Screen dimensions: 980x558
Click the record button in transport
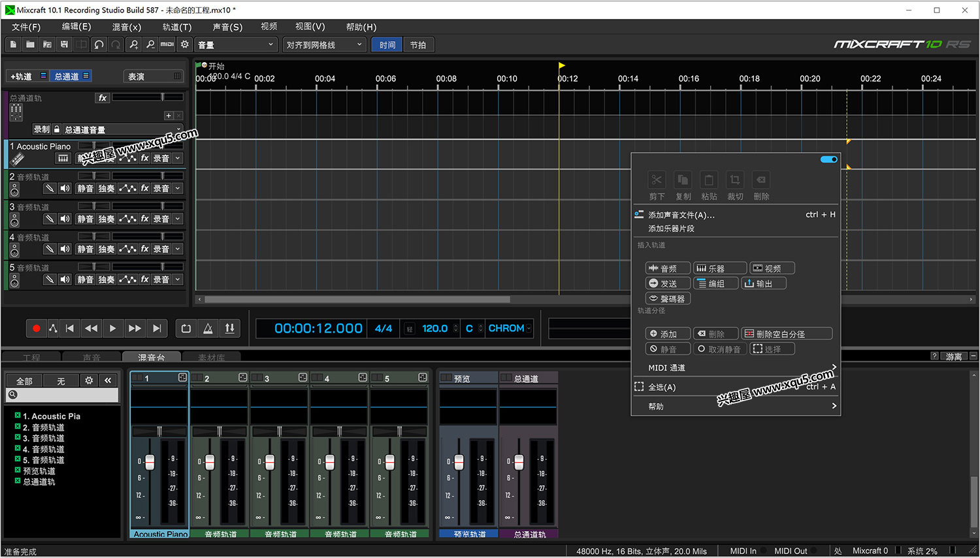click(37, 329)
